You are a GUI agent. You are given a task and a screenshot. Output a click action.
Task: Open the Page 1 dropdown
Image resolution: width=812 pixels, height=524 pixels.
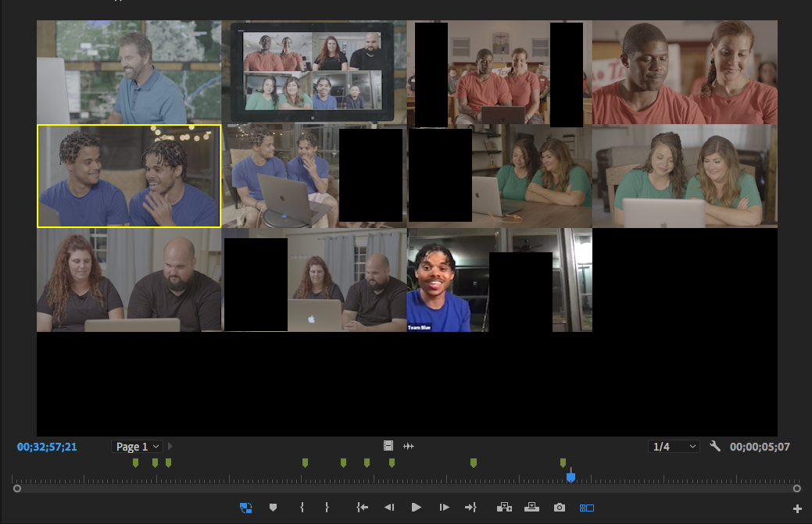click(138, 447)
